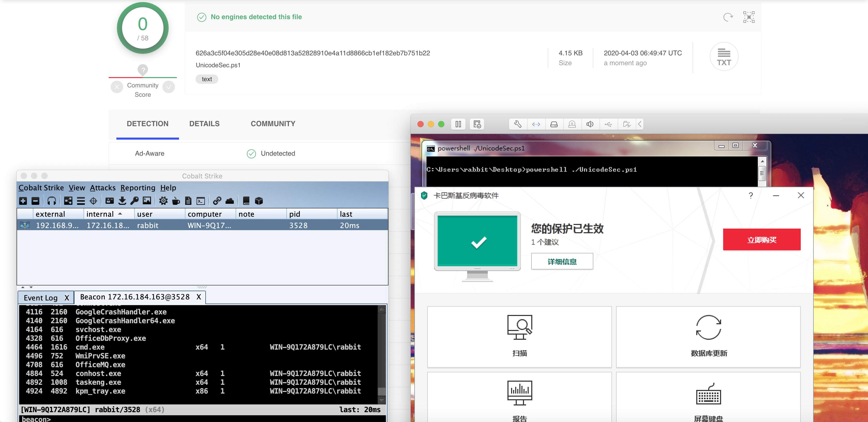Click the terminal icon for scripted web delivery
Image resolution: width=868 pixels, height=422 pixels.
(x=201, y=201)
